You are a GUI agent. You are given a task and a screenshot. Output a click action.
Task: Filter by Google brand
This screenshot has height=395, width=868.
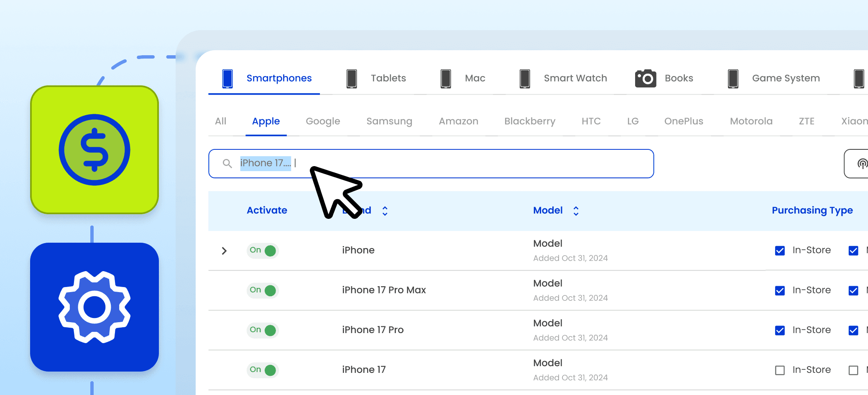point(323,121)
